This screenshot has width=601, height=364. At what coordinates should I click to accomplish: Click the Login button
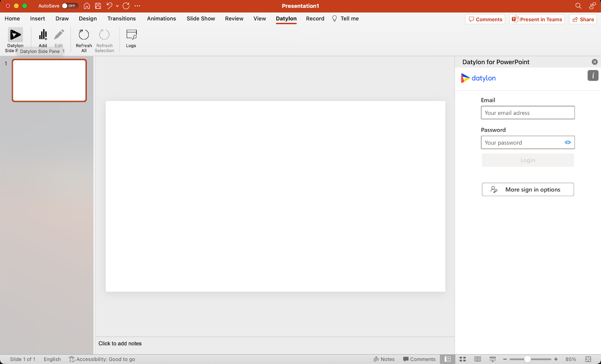[528, 160]
